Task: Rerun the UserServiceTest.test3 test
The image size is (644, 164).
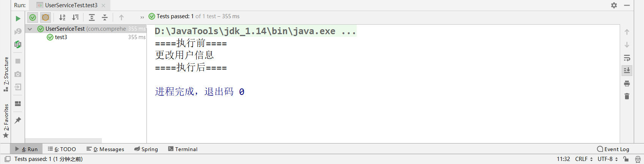Action: [x=18, y=18]
